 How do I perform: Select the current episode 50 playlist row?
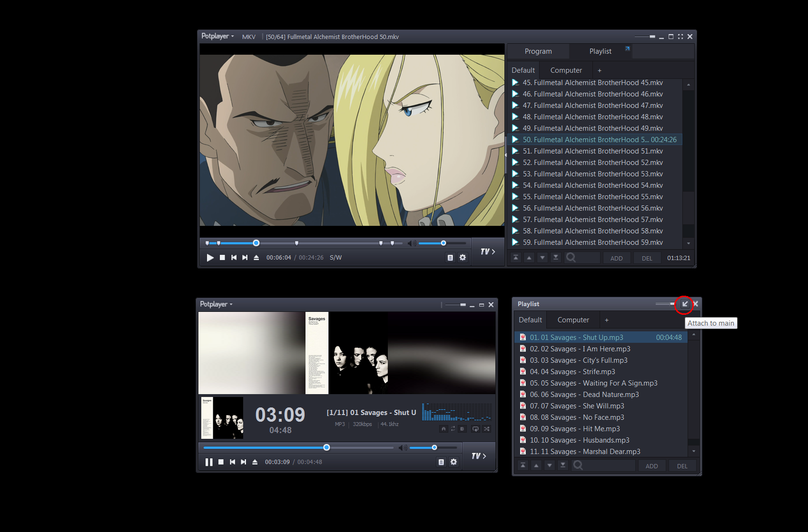coord(595,140)
